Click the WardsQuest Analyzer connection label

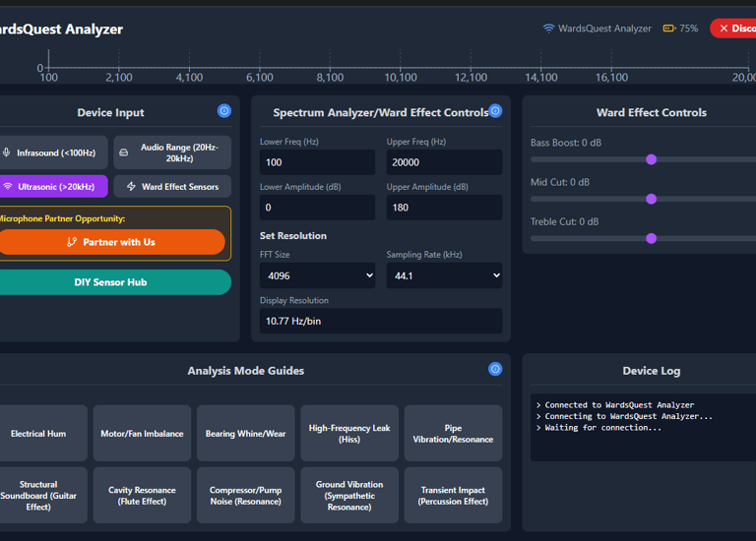pyautogui.click(x=604, y=29)
